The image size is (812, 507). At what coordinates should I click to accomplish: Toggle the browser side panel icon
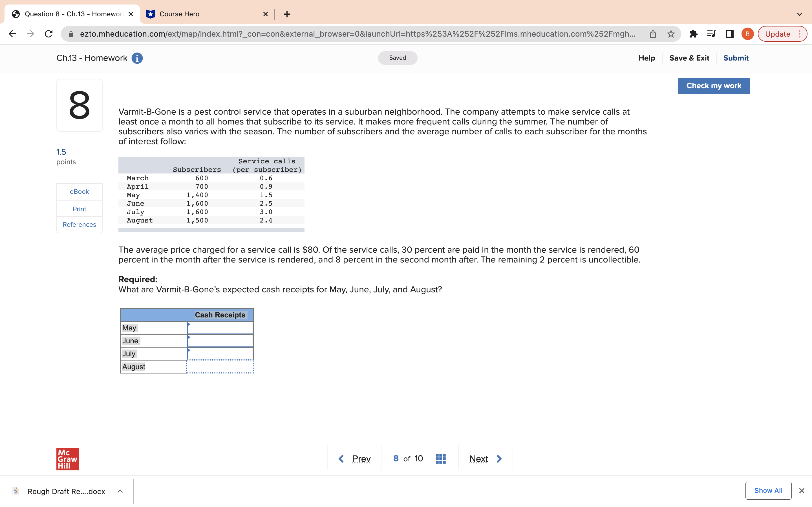729,34
